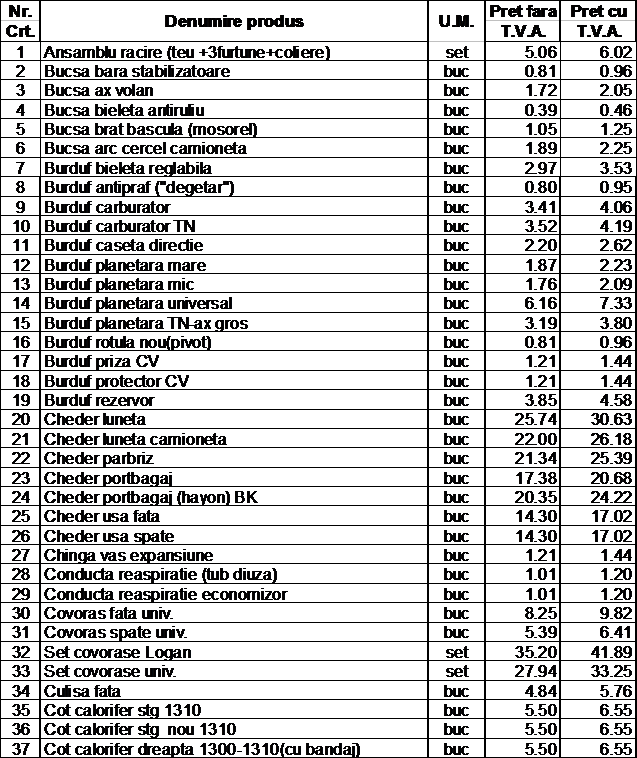Image resolution: width=637 pixels, height=758 pixels.
Task: Select 'Cheder luneta camioneta' cell
Action: [234, 439]
